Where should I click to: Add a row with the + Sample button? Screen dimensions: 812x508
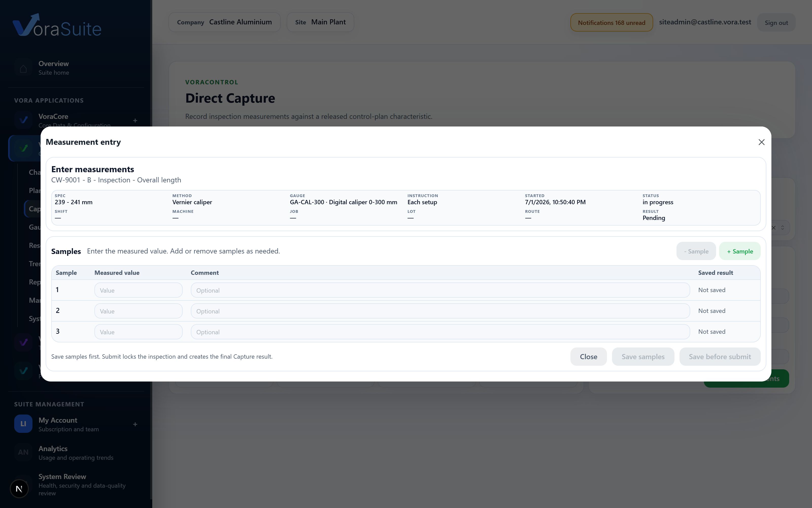[x=740, y=251]
